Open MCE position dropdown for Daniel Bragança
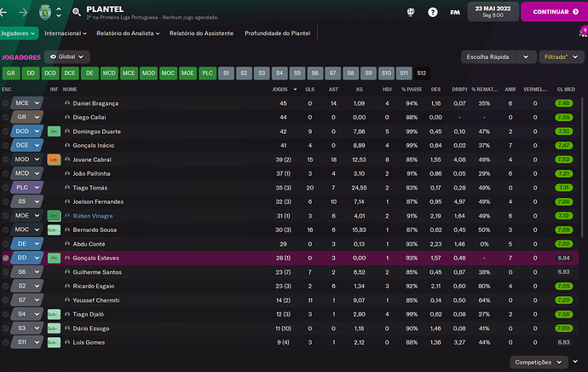Screen dimensions: 588x372 pos(27,103)
